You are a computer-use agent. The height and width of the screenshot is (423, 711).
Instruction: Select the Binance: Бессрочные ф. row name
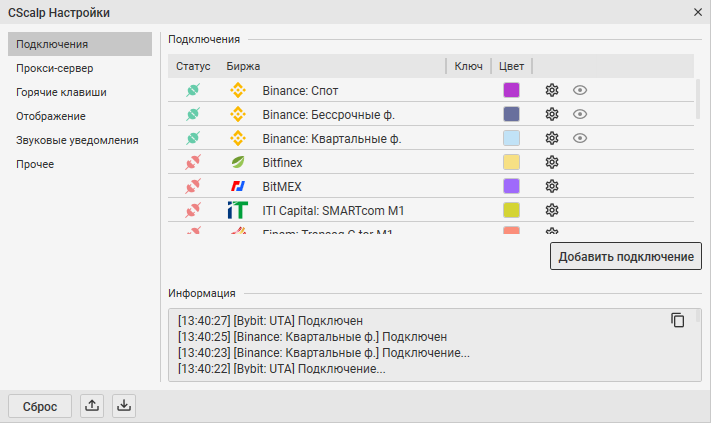click(x=329, y=115)
